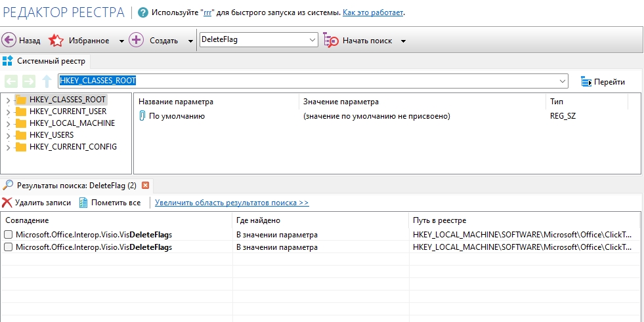Click the Перейти button
This screenshot has width=644, height=322.
603,82
